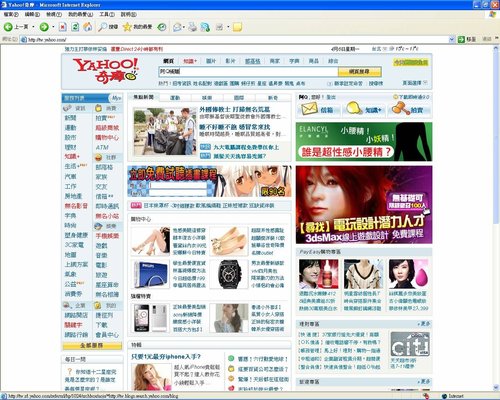Open the 我的最愛(A) menu
Viewport: 500px width, 400px height.
(x=80, y=14)
